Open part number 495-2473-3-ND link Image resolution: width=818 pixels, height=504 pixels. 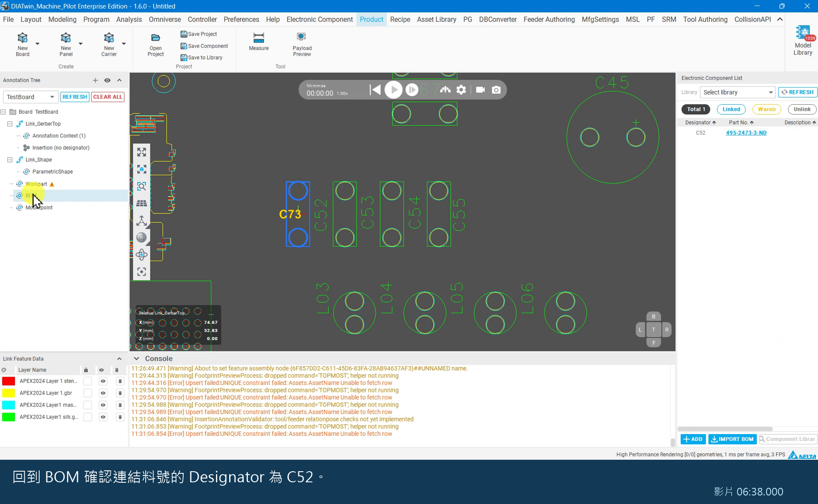pos(746,133)
